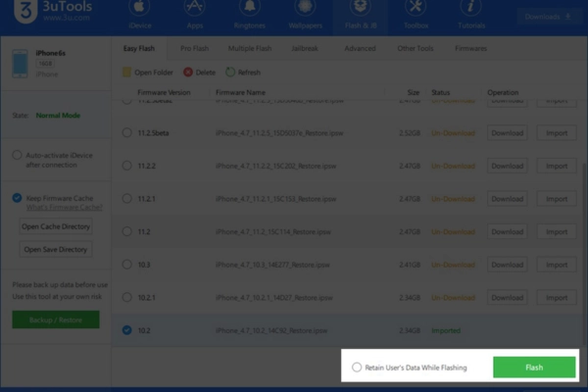Toggle Auto-activate iDevice after connection
The image size is (588, 392).
click(18, 155)
